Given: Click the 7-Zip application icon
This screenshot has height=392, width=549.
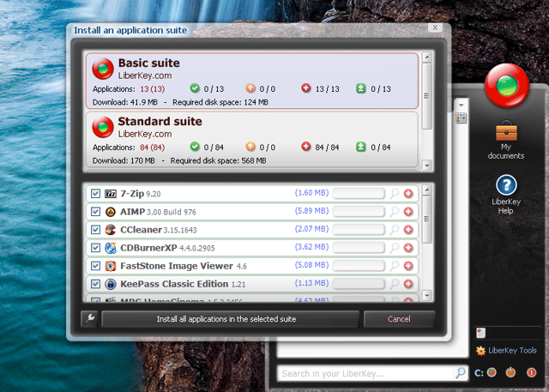Looking at the screenshot, I should coord(111,194).
